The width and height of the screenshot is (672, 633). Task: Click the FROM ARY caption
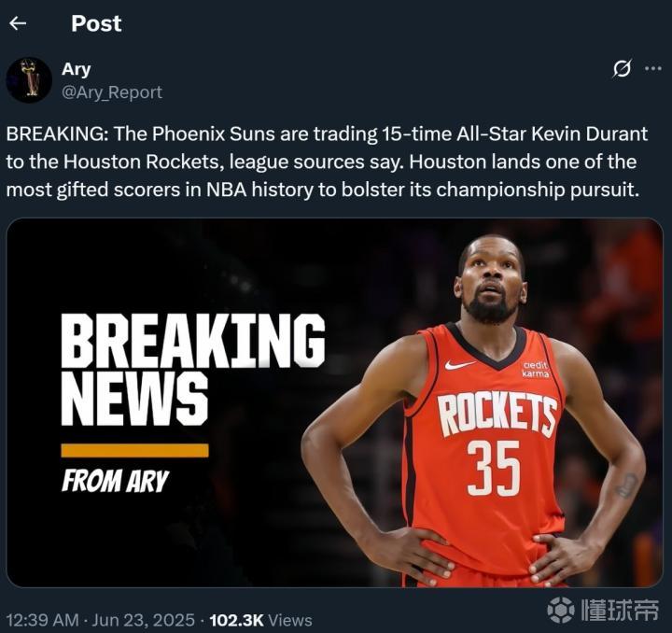point(116,481)
